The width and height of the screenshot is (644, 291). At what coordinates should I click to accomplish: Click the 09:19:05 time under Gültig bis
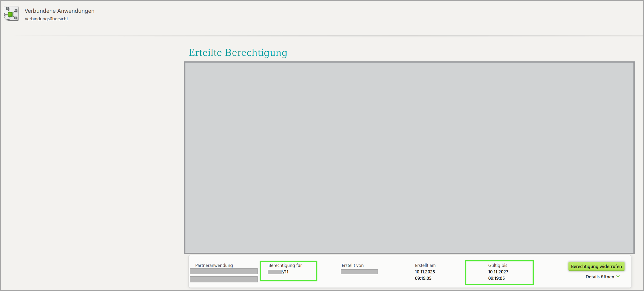click(496, 278)
